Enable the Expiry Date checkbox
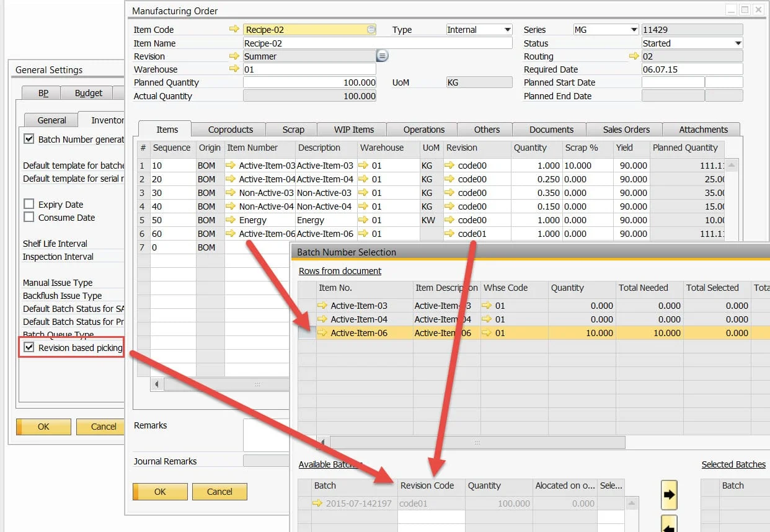The width and height of the screenshot is (770, 532). (29, 204)
